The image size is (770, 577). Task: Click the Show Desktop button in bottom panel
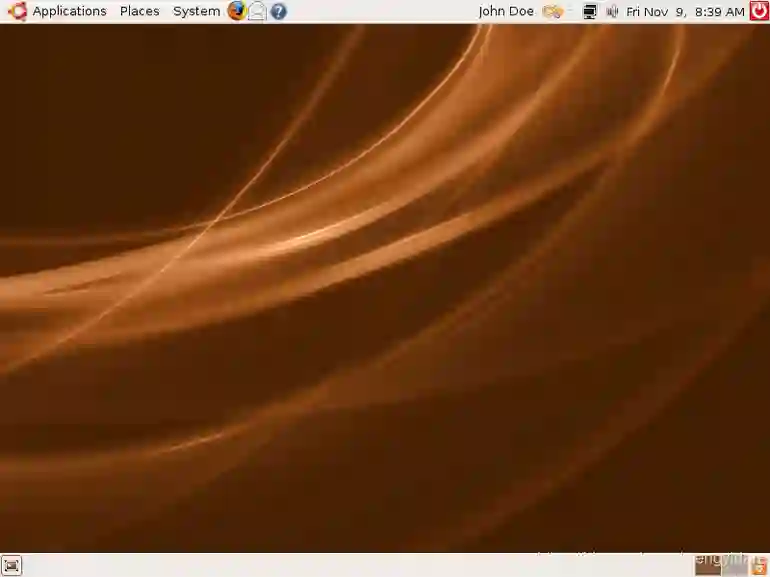pyautogui.click(x=11, y=566)
